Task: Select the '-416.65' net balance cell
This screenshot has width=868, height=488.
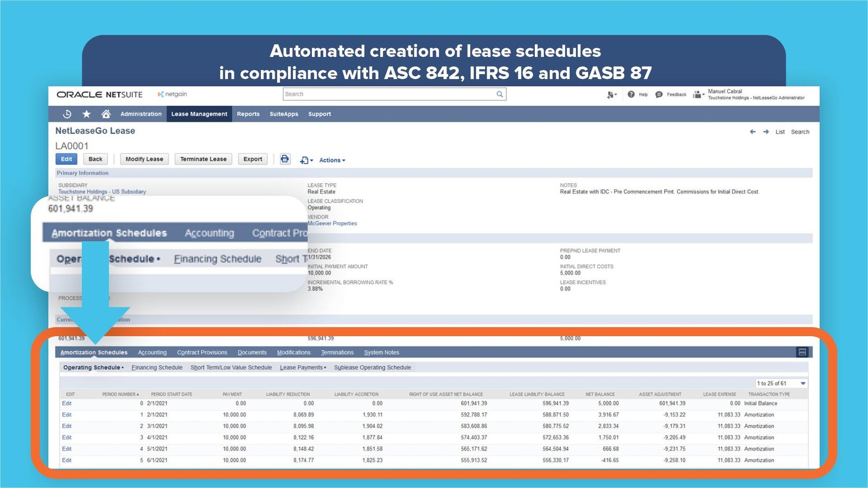Action: [x=610, y=460]
